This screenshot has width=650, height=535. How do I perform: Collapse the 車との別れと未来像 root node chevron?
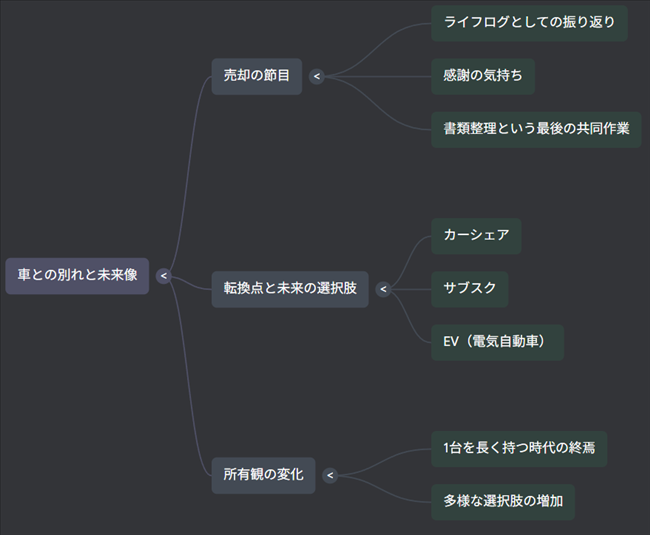coord(164,276)
